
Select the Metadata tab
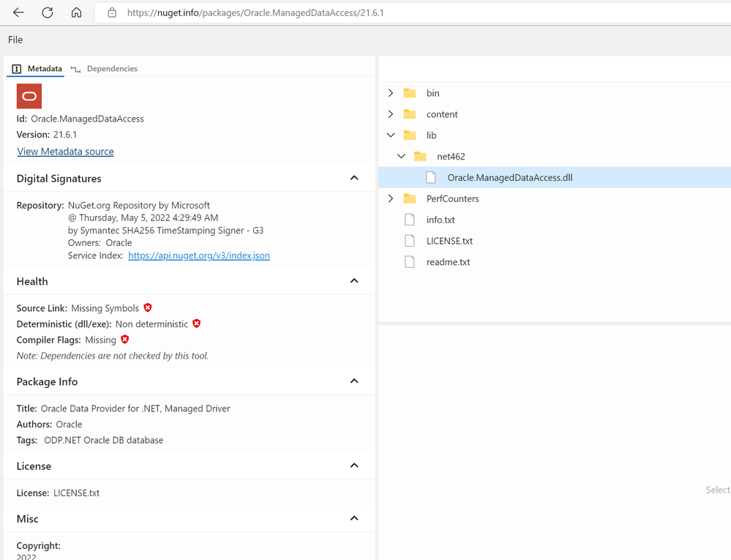[x=44, y=69]
